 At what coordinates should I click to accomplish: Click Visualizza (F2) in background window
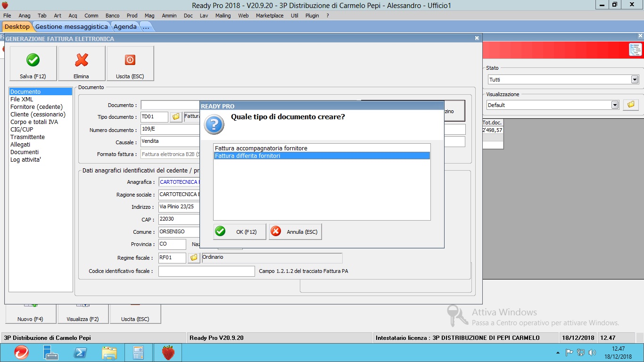(x=83, y=314)
